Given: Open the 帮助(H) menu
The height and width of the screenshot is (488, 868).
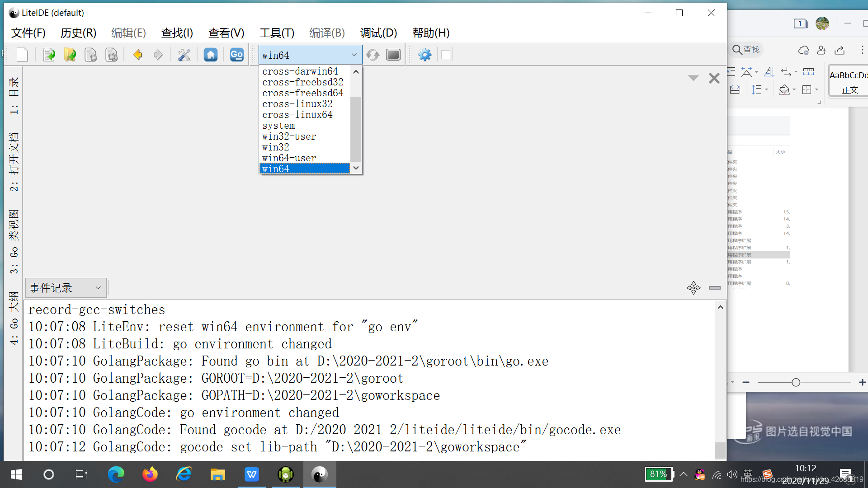Looking at the screenshot, I should (x=431, y=33).
